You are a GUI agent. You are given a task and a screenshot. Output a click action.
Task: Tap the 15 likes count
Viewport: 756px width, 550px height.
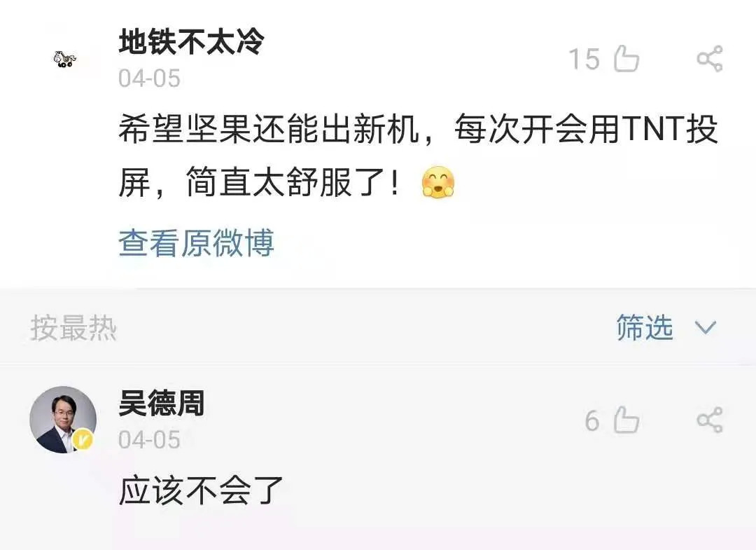click(584, 60)
